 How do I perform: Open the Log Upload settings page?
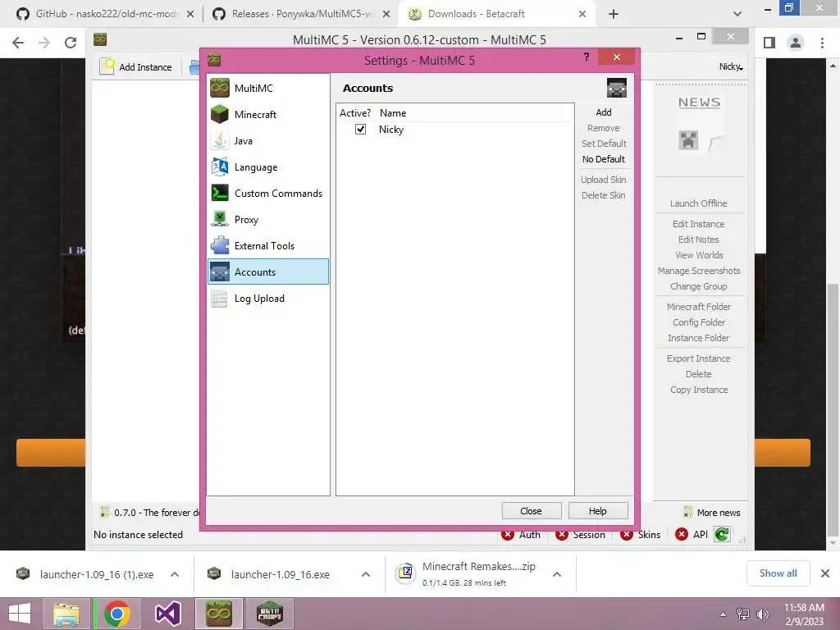(268, 298)
